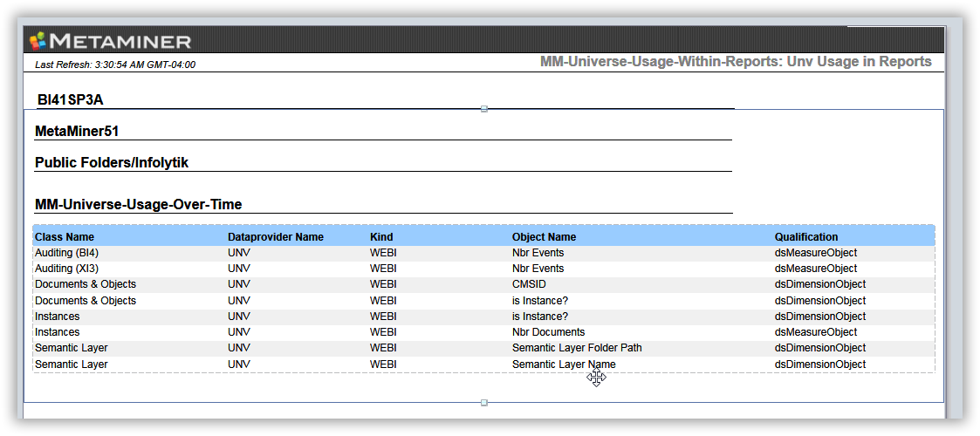Select dsMeasureObject in the Auditing (XI3) row
Viewport: 980px width, 436px height.
816,269
